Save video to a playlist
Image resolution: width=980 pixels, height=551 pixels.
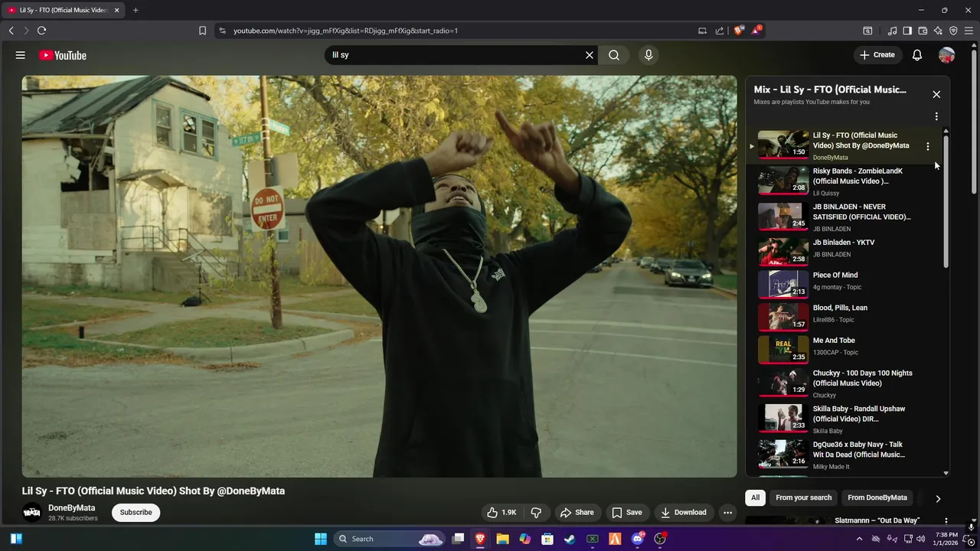pos(627,513)
